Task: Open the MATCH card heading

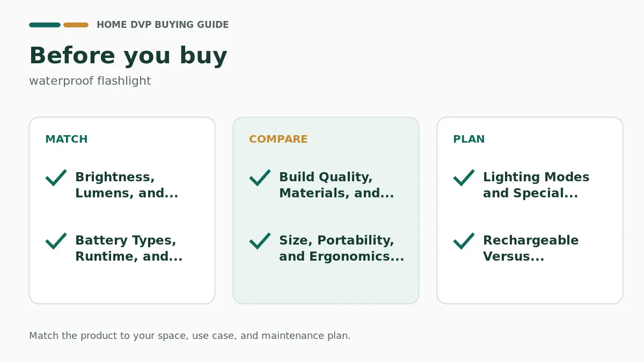Action: click(67, 139)
